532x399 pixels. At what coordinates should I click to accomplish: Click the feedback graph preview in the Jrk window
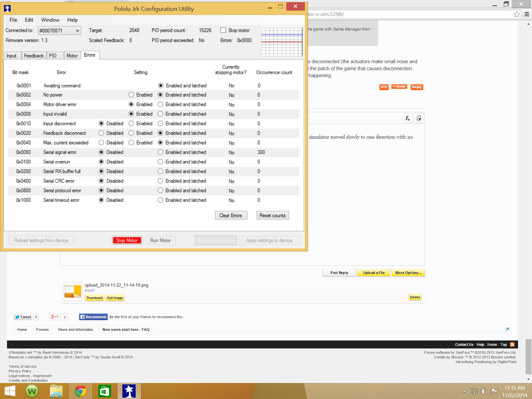pos(282,42)
